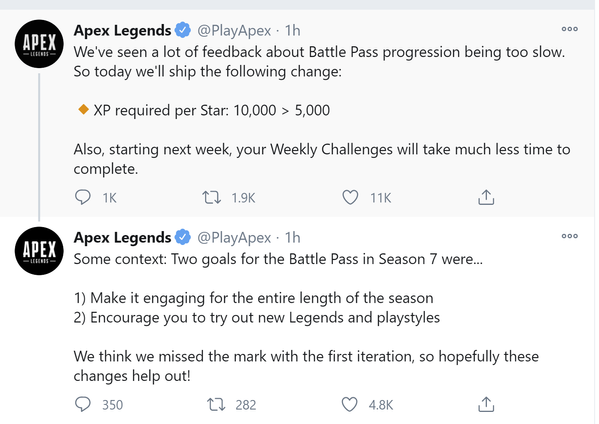Viewport: 599px width, 424px height.
Task: Reply to the Battle Pass progression tweet
Action: point(83,197)
